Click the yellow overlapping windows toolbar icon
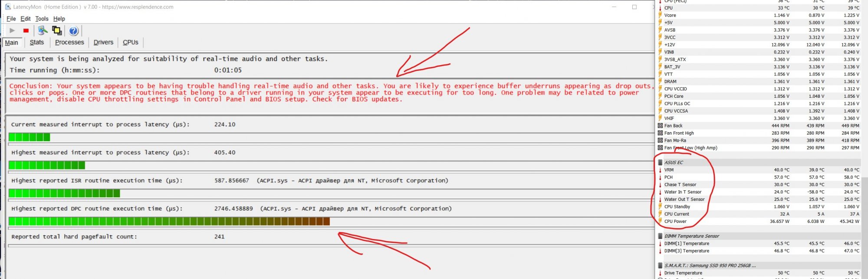 (57, 30)
